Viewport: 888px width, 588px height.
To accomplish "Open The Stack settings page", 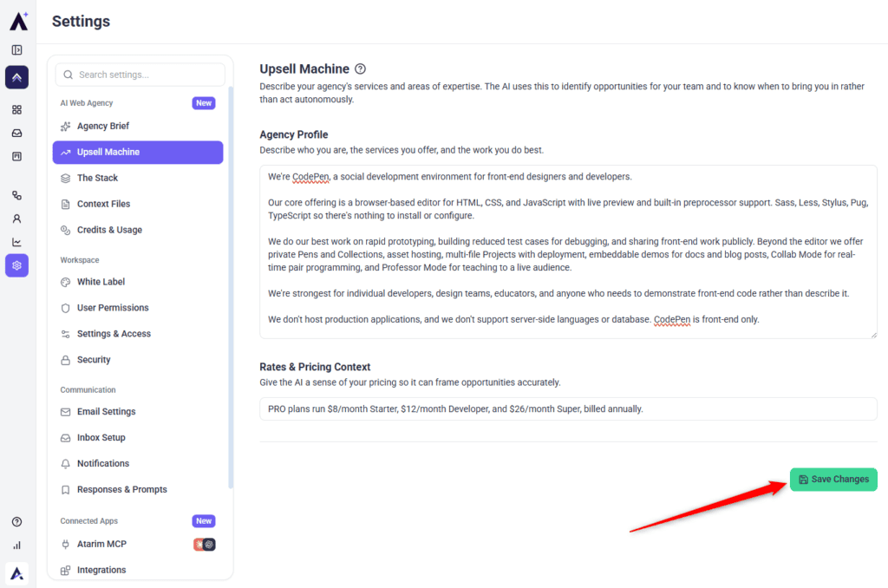I will pyautogui.click(x=138, y=178).
